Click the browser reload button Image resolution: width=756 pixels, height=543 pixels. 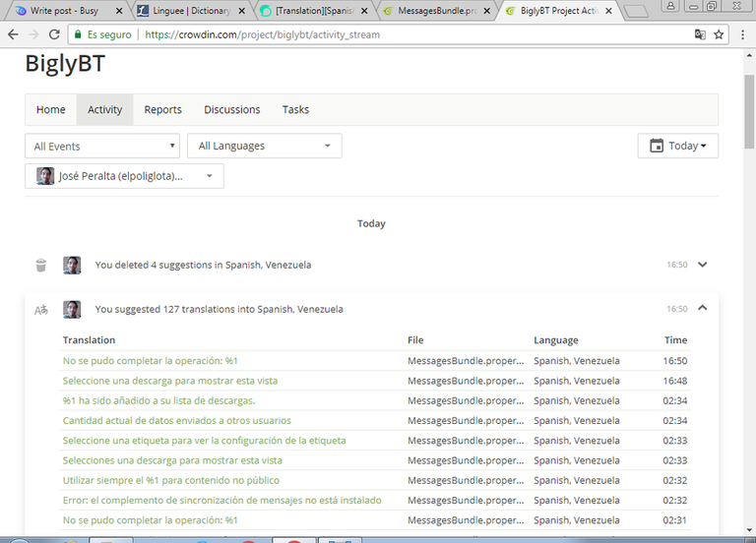[54, 34]
